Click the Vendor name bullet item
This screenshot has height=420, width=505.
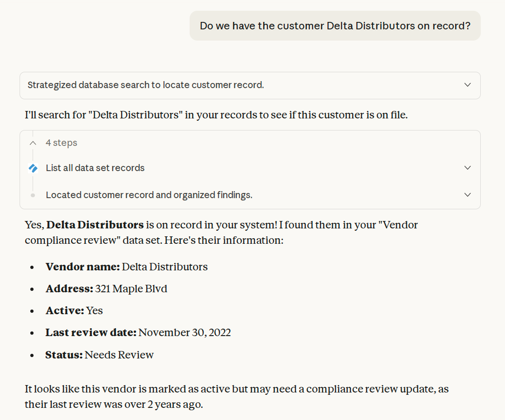click(x=127, y=267)
